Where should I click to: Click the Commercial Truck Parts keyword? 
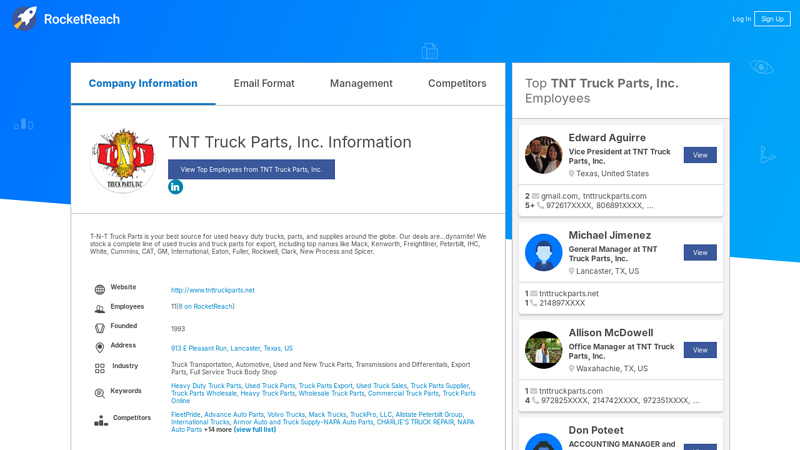pyautogui.click(x=403, y=393)
